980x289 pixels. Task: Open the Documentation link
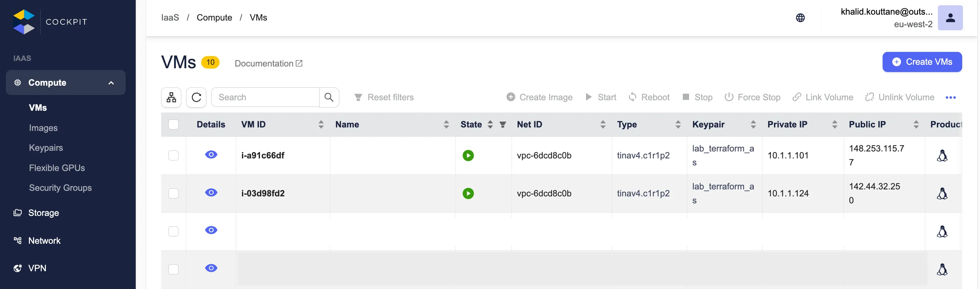[268, 64]
